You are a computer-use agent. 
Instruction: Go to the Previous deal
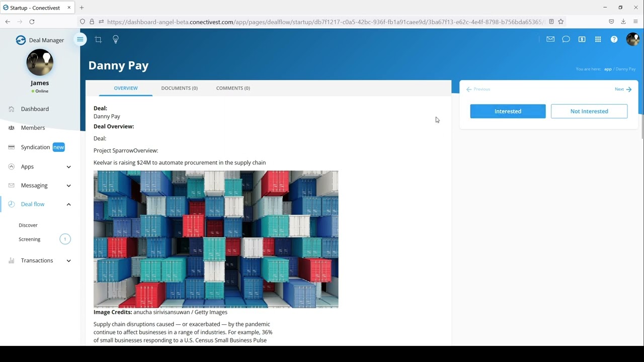point(478,89)
